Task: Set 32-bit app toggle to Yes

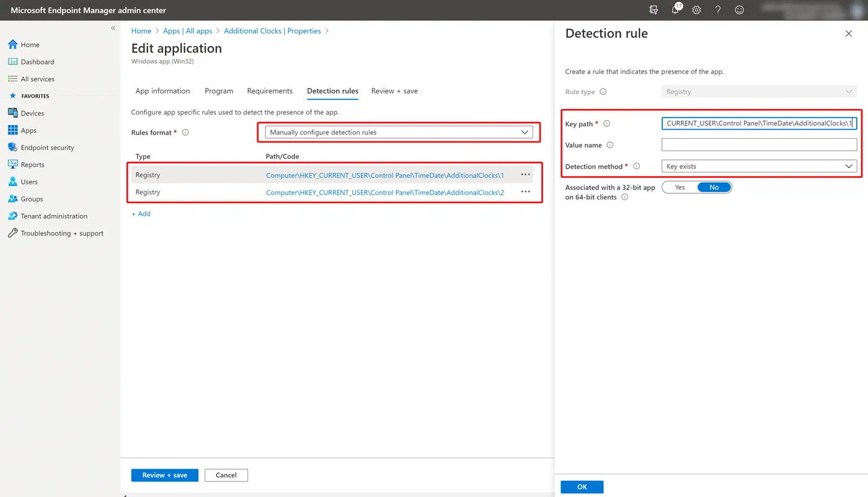Action: [680, 187]
